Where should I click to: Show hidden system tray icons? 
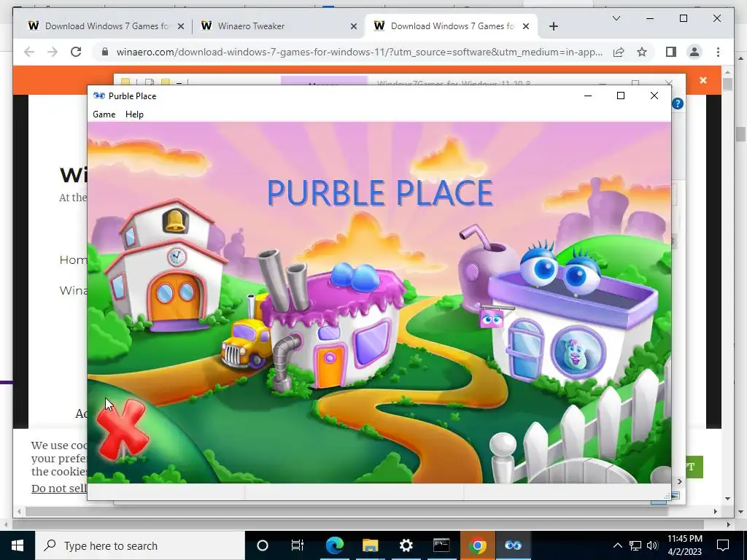pos(617,545)
